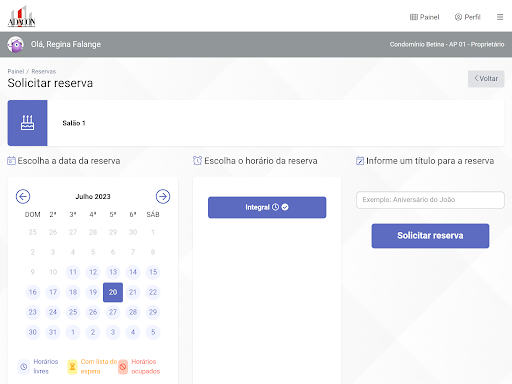This screenshot has height=384, width=512.
Task: Click the Salão 1 cake icon
Action: [27, 123]
